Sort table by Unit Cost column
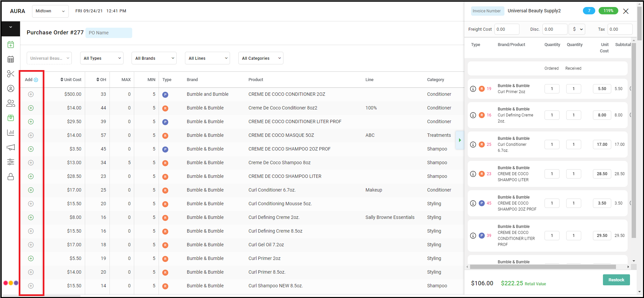The image size is (644, 298). click(71, 80)
